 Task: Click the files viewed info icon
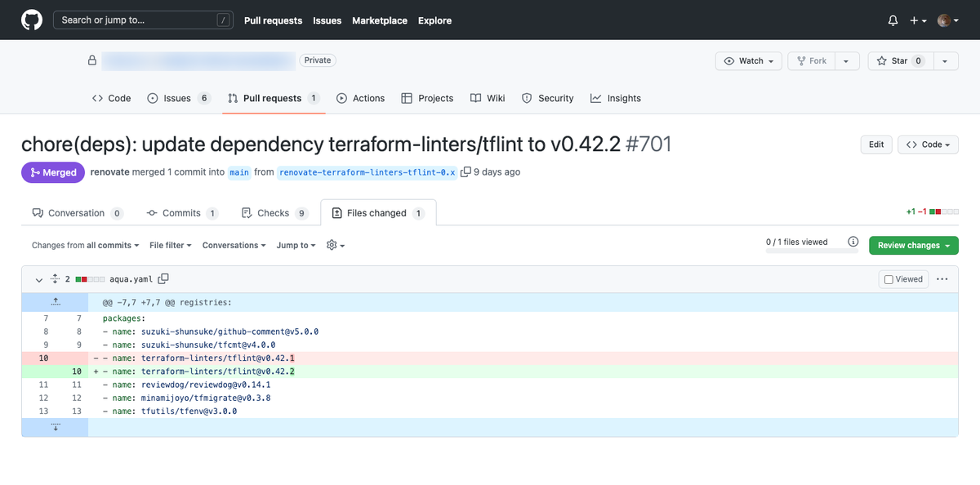click(x=853, y=242)
